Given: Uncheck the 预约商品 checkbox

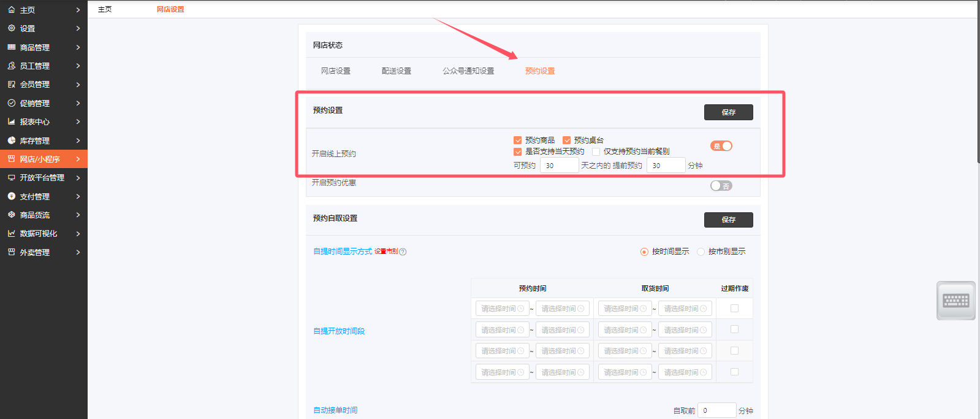Looking at the screenshot, I should point(518,140).
